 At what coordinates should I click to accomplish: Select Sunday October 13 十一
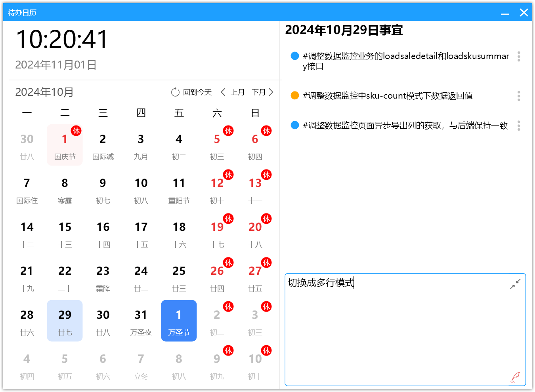point(255,189)
